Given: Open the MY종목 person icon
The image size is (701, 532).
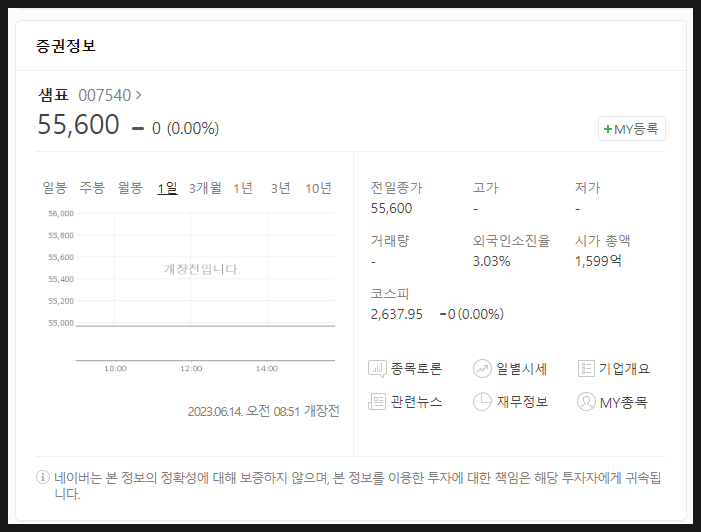Looking at the screenshot, I should pos(587,402).
